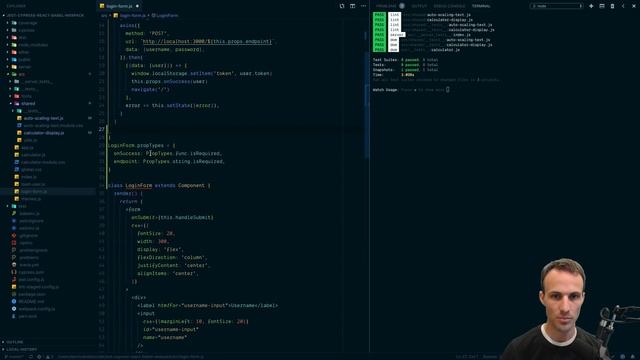Expand the Outline section
This screenshot has height=360, width=640.
tap(15, 342)
